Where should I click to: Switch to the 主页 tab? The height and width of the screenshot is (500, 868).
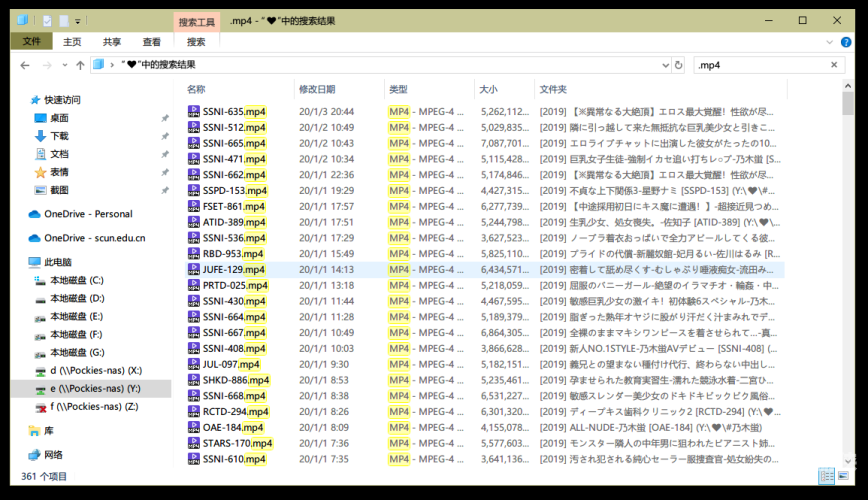[x=72, y=42]
